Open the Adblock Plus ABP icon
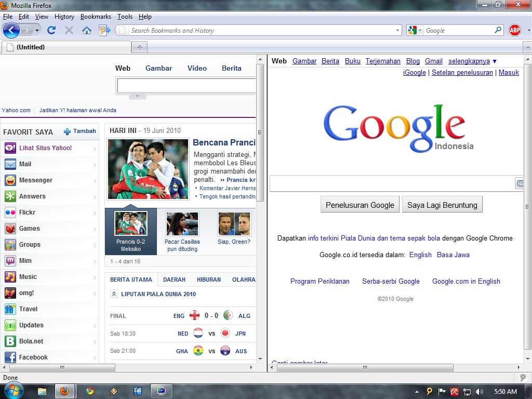 (x=515, y=30)
